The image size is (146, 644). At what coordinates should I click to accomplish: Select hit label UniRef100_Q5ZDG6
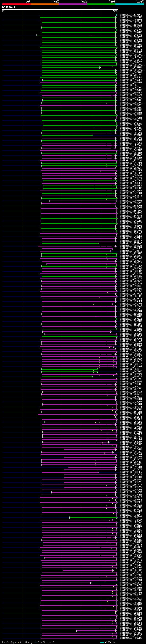pyautogui.click(x=131, y=331)
